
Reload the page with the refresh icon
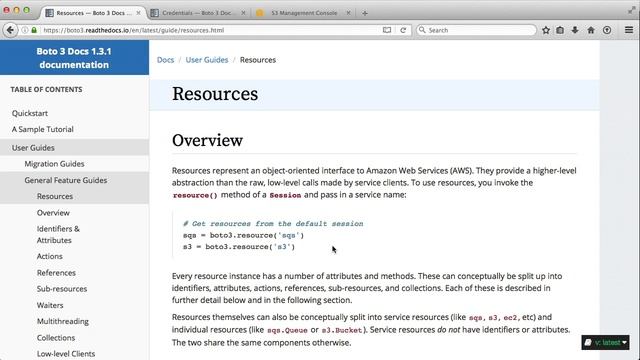(x=403, y=30)
